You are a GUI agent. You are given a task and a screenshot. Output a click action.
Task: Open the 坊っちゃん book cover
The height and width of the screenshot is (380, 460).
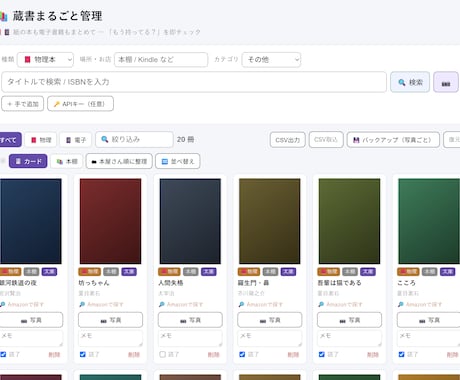pos(110,221)
